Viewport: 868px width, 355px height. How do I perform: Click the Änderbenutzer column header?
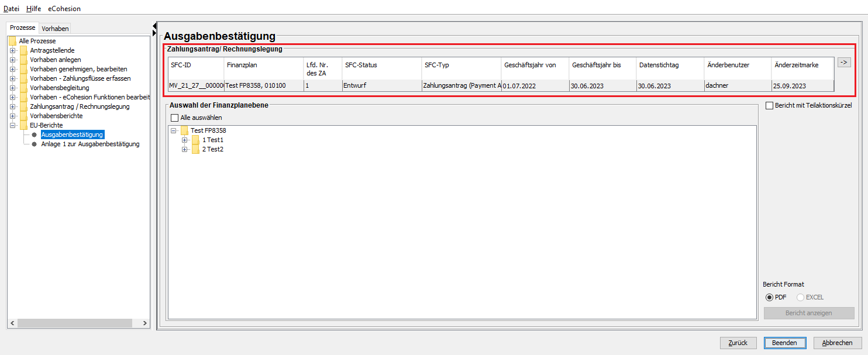pos(738,68)
